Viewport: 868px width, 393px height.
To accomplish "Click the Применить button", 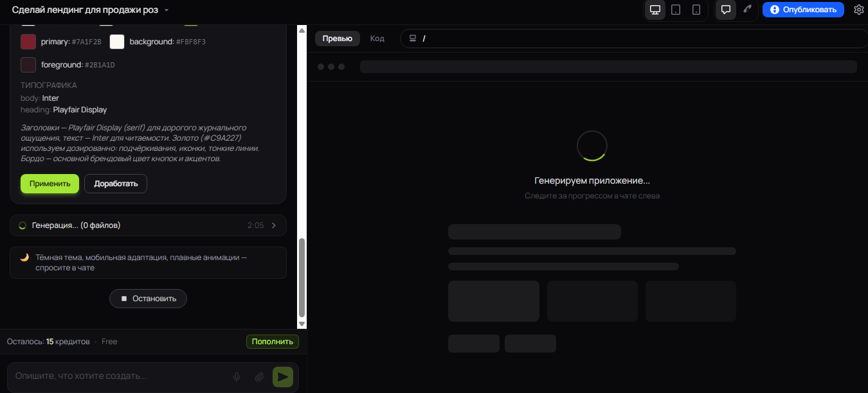I will point(50,184).
